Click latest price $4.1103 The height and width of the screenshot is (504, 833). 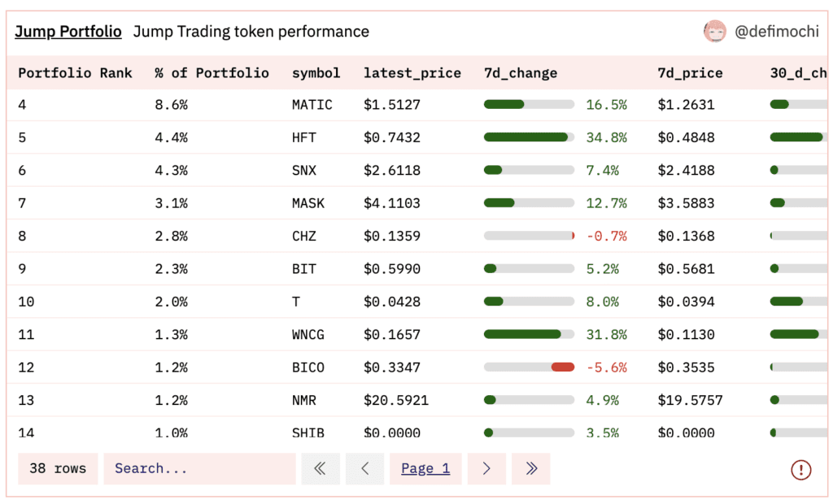pyautogui.click(x=392, y=203)
